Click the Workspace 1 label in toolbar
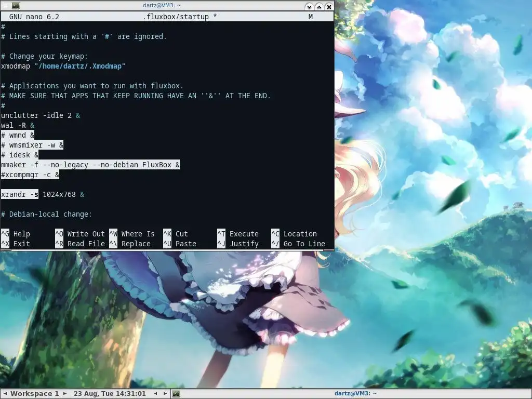 35,394
